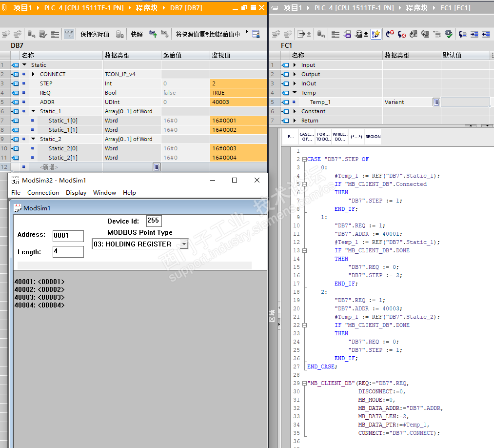Collapse the CASE block at line 2
Image resolution: width=494 pixels, height=448 pixels.
[x=304, y=159]
